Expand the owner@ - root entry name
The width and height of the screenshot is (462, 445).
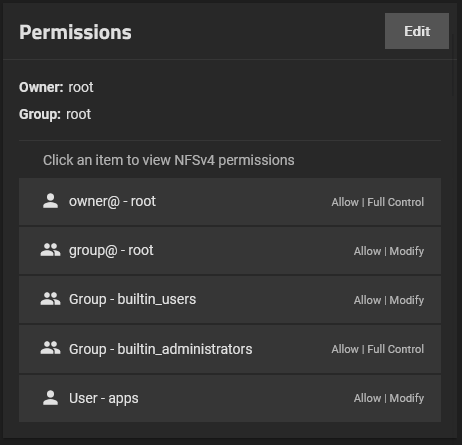point(112,202)
